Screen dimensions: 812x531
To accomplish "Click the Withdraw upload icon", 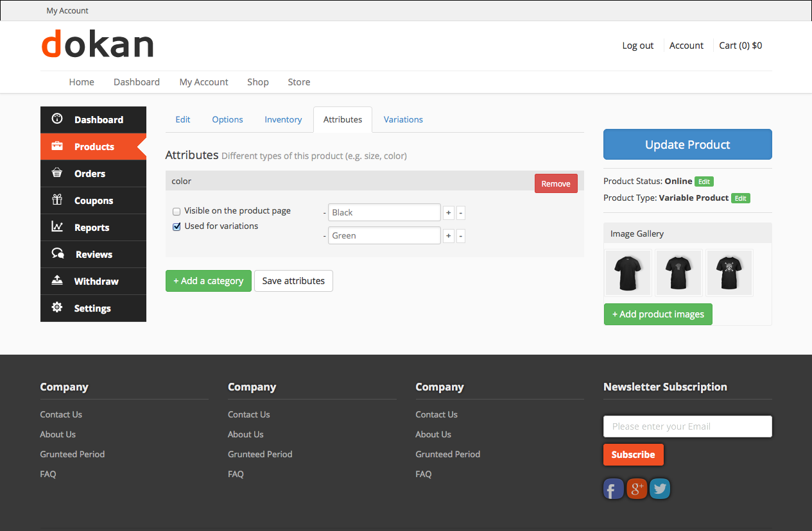I will (57, 281).
